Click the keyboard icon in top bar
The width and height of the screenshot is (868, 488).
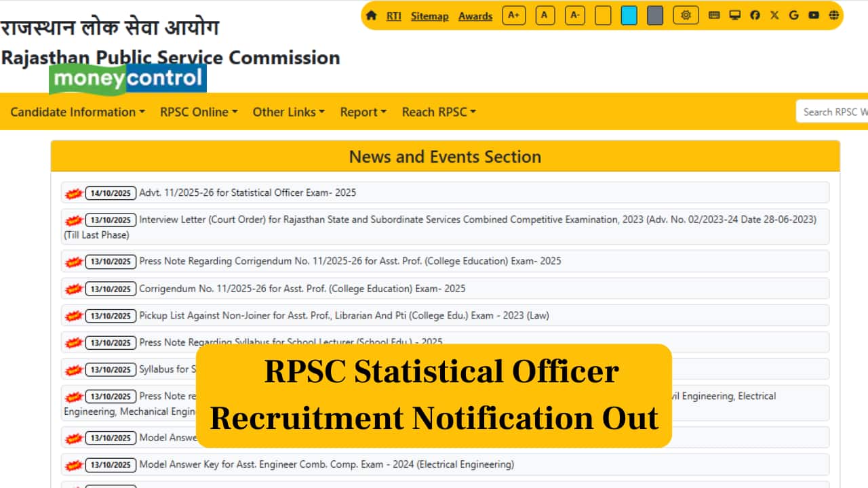[x=714, y=16]
